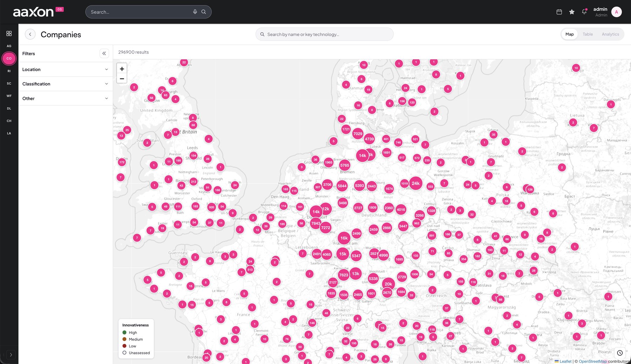This screenshot has height=364, width=631.
Task: Switch to the Table view tab
Action: click(x=588, y=34)
